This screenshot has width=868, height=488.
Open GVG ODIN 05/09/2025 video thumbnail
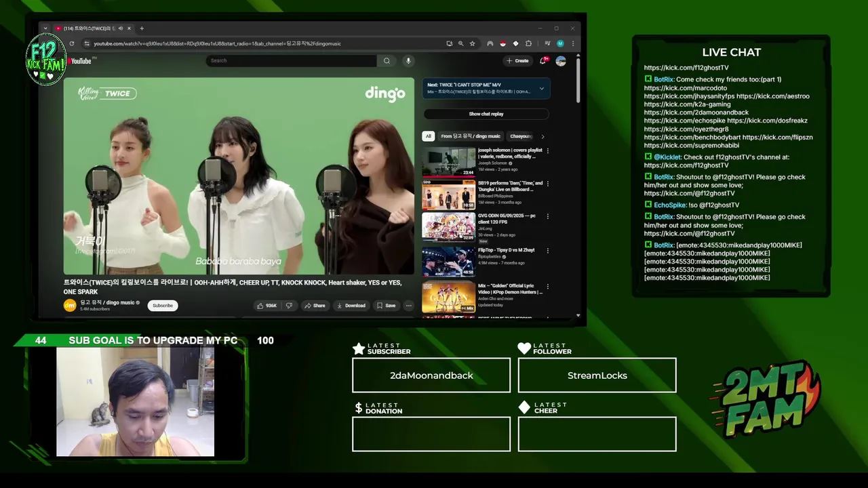click(449, 228)
